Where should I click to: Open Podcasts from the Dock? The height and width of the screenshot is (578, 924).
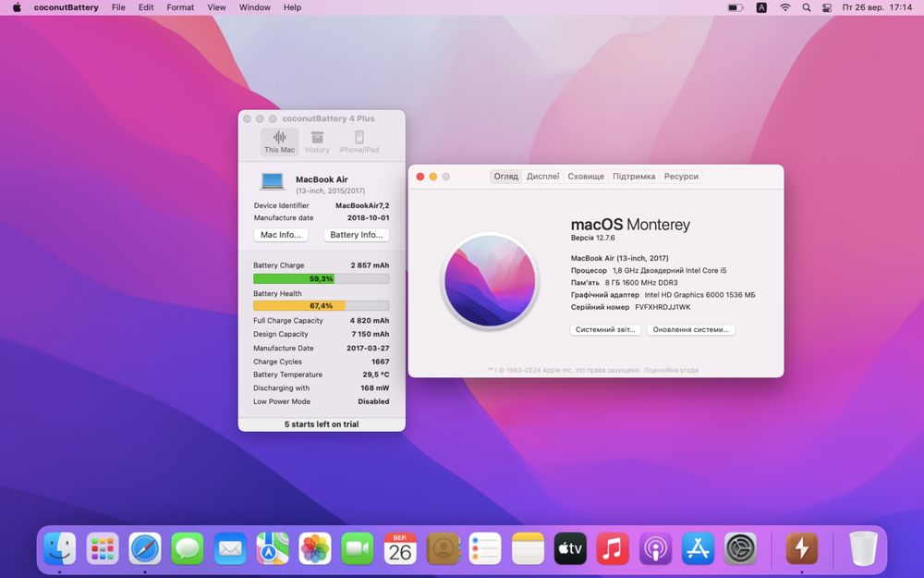pyautogui.click(x=655, y=548)
